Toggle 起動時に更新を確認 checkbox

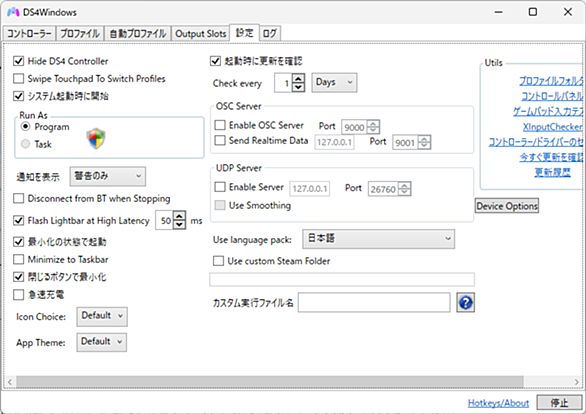pyautogui.click(x=215, y=61)
